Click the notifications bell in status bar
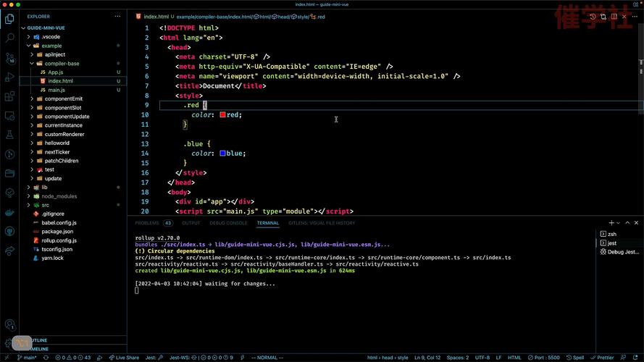 click(x=635, y=358)
